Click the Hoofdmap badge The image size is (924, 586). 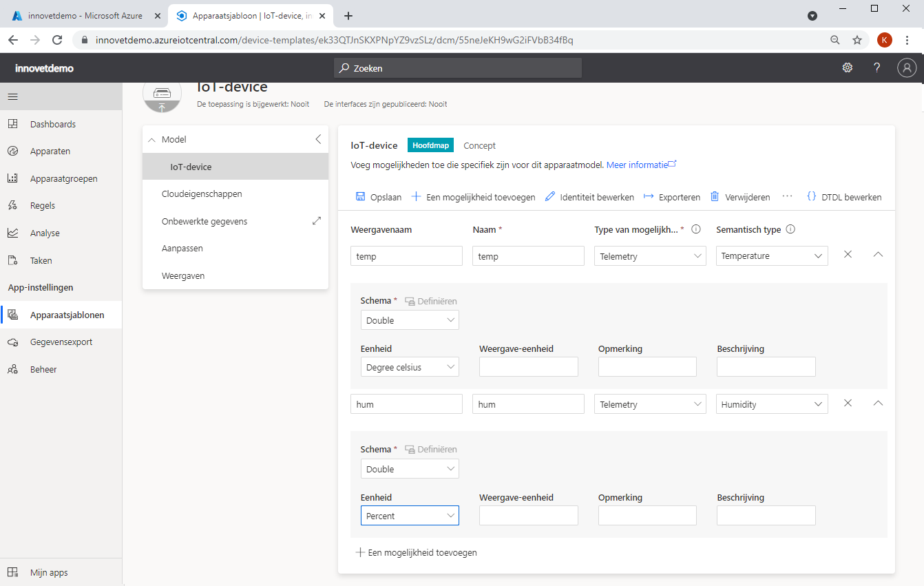coord(430,145)
